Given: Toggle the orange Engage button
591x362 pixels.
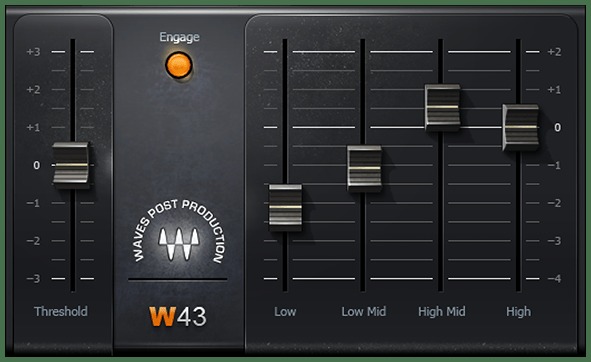Looking at the screenshot, I should [179, 65].
